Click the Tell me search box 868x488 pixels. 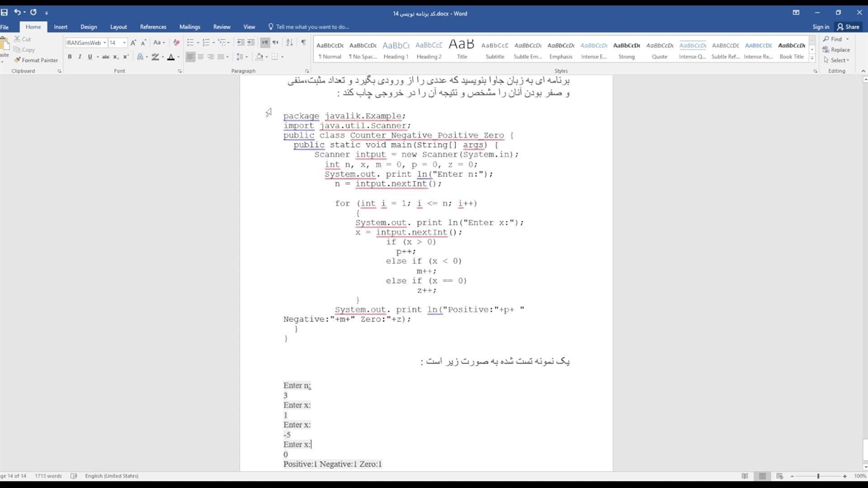coord(312,27)
